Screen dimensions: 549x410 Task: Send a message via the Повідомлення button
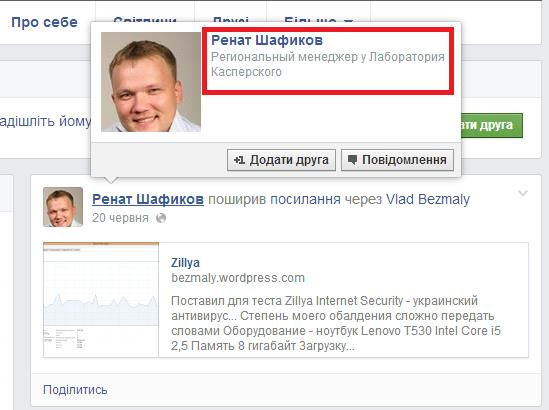click(397, 160)
